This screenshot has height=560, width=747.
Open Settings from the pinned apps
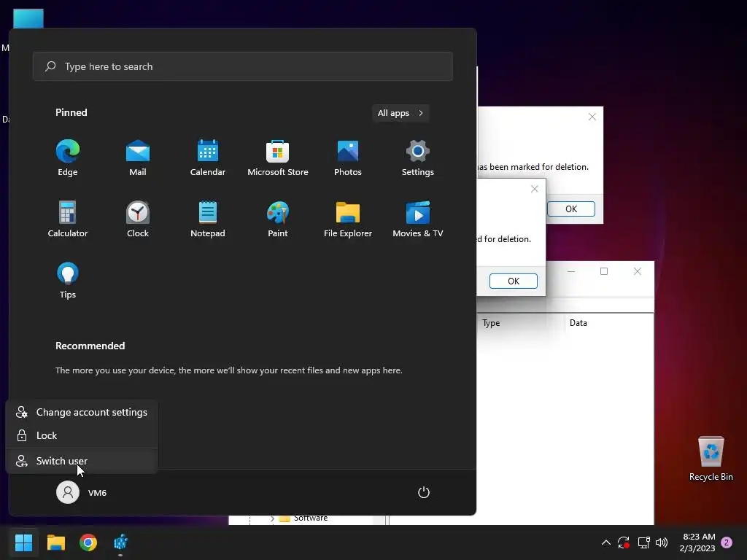click(x=418, y=158)
